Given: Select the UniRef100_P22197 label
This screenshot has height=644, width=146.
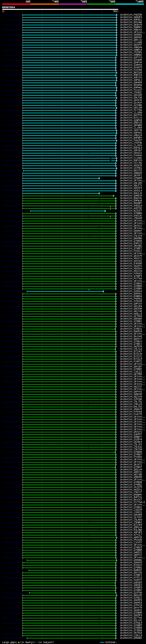Looking at the screenshot, I should tap(131, 90).
